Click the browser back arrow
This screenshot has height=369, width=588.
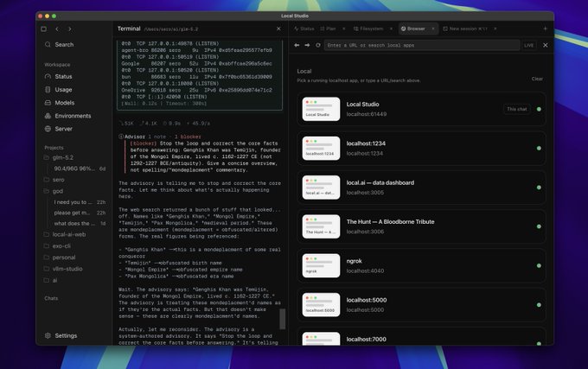[x=297, y=45]
